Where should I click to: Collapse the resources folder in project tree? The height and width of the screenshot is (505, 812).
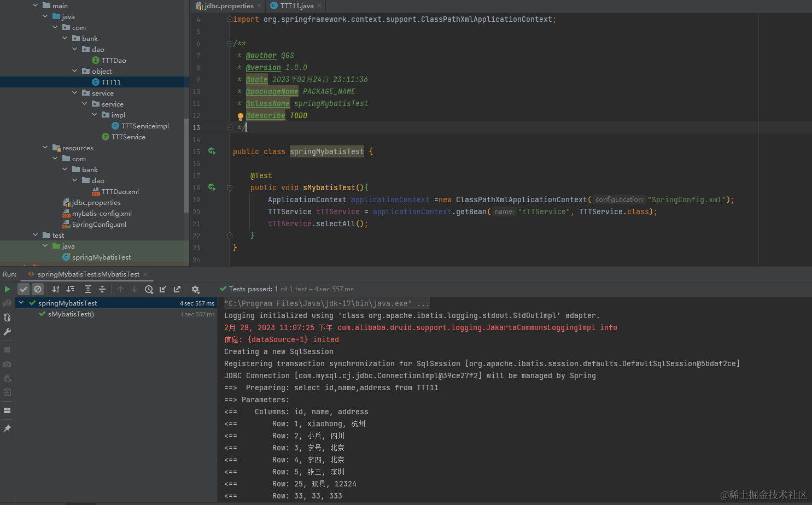45,148
